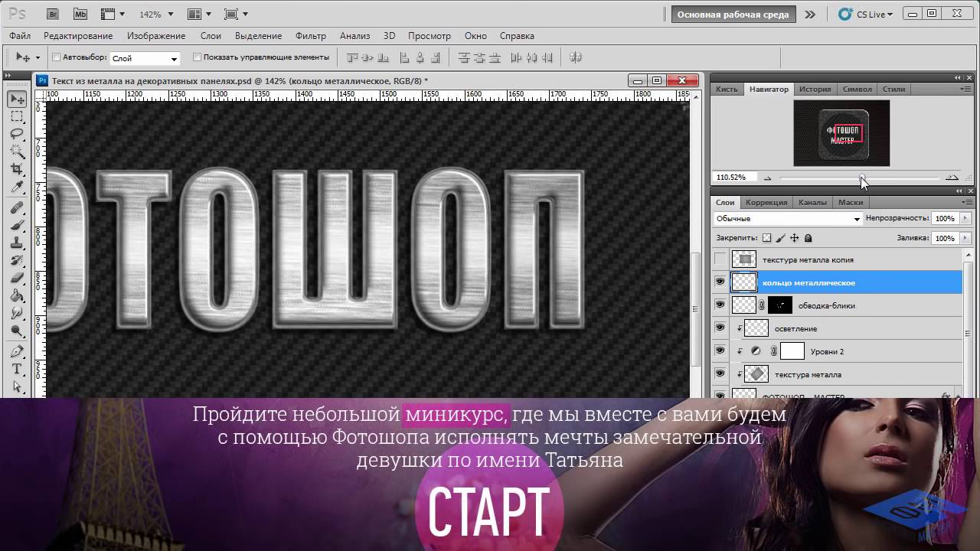
Task: Click the СТАРТ button in the banner
Action: (x=489, y=510)
